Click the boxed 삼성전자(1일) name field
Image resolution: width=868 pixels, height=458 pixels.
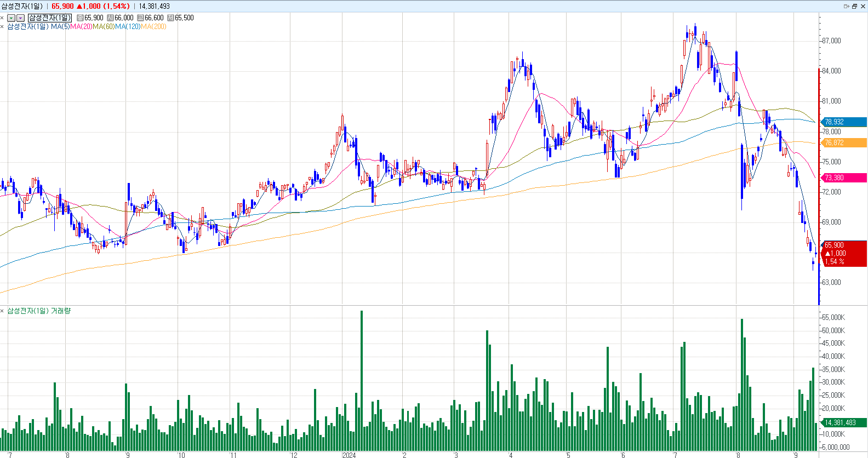click(x=50, y=18)
